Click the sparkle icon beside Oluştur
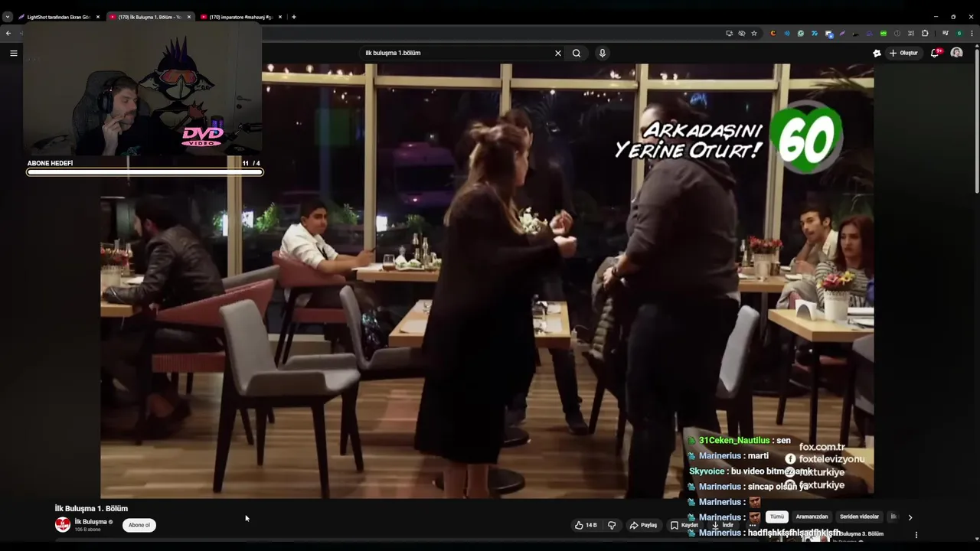Image resolution: width=980 pixels, height=551 pixels. pyautogui.click(x=877, y=53)
